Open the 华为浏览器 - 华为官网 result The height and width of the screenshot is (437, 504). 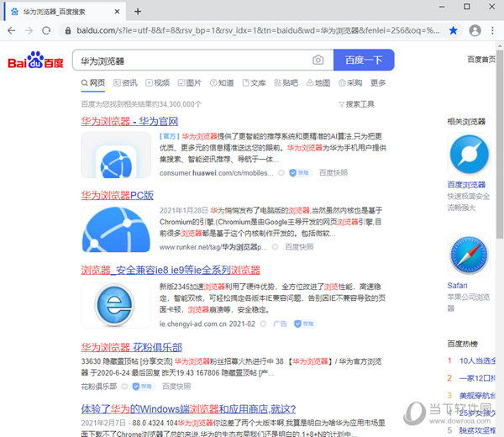(x=129, y=121)
